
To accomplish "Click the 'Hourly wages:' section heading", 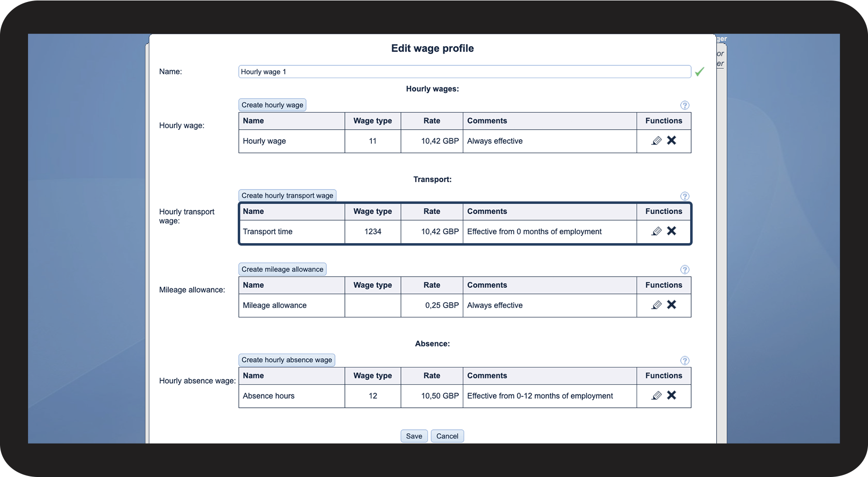I will (x=432, y=89).
